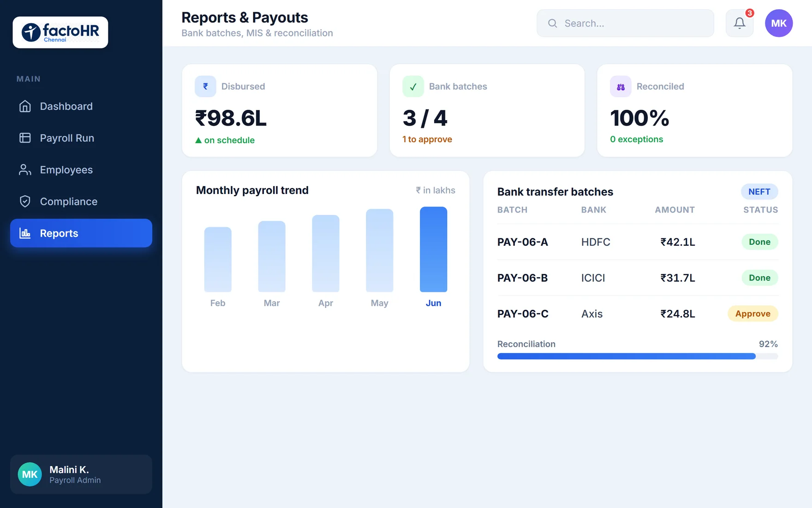Viewport: 812px width, 508px height.
Task: Click the BATCH column header
Action: 512,210
